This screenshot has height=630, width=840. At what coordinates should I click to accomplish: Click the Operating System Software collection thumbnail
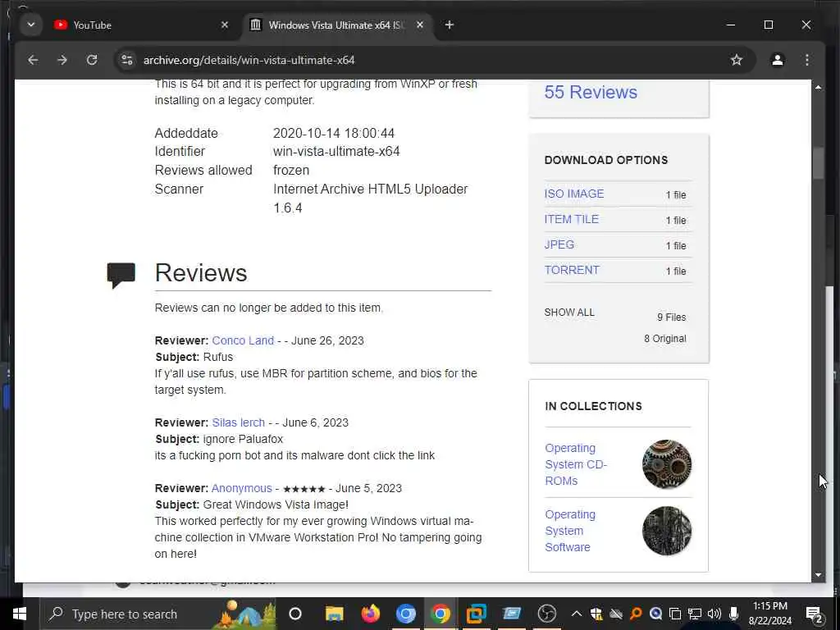pyautogui.click(x=666, y=531)
